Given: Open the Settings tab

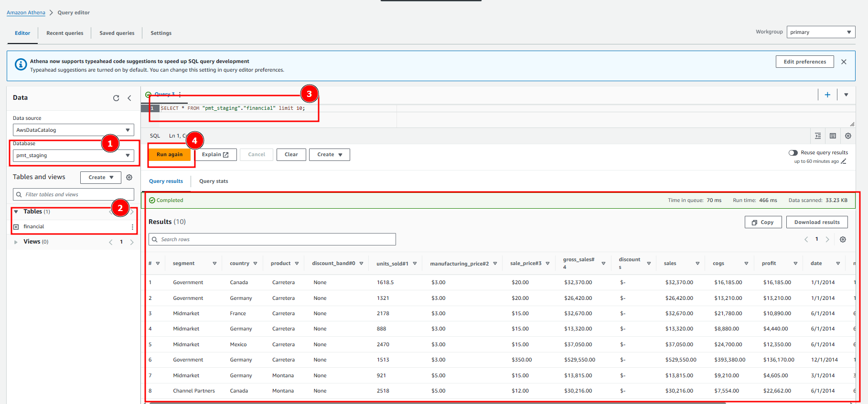Looking at the screenshot, I should (x=161, y=33).
